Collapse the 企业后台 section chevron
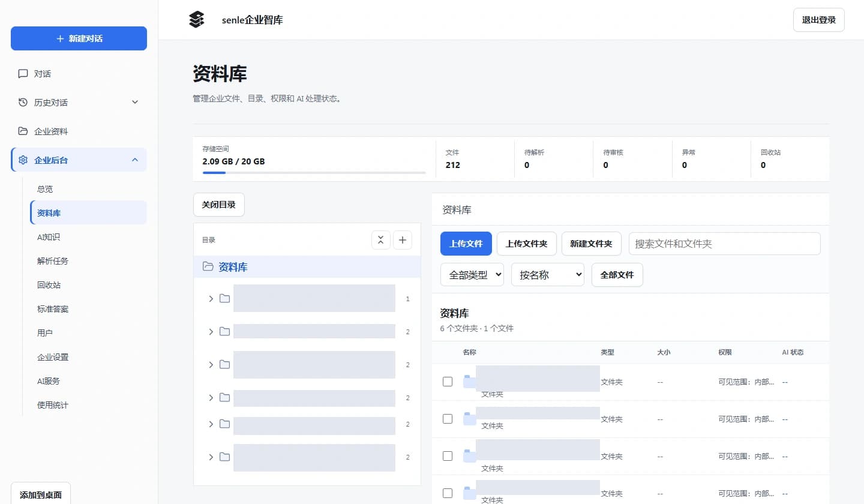The height and width of the screenshot is (504, 864). (x=135, y=160)
